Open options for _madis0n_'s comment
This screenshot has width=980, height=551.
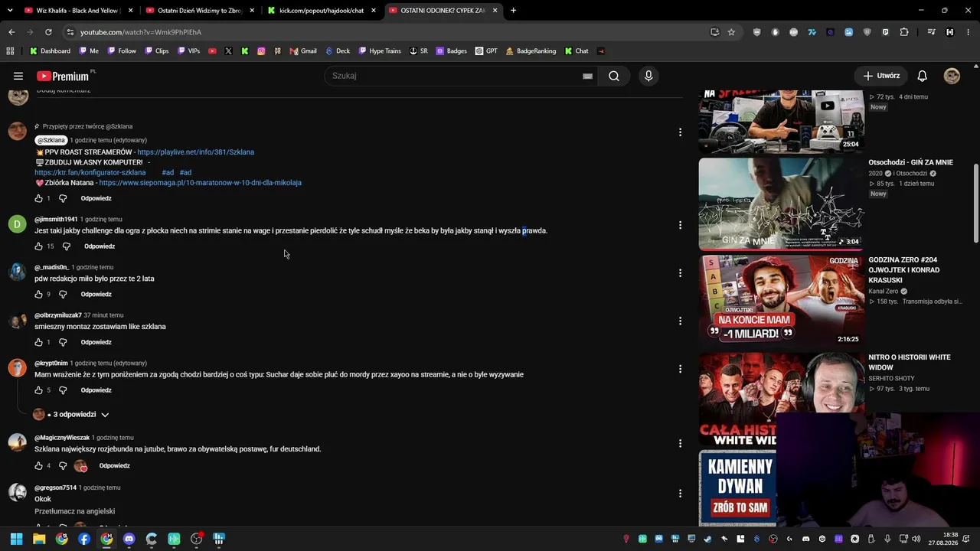point(680,273)
